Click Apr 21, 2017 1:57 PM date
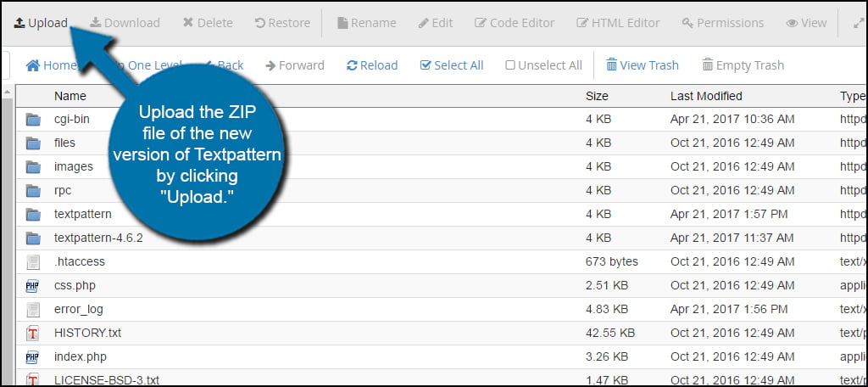Screen dimensions: 868x387 pos(729,214)
